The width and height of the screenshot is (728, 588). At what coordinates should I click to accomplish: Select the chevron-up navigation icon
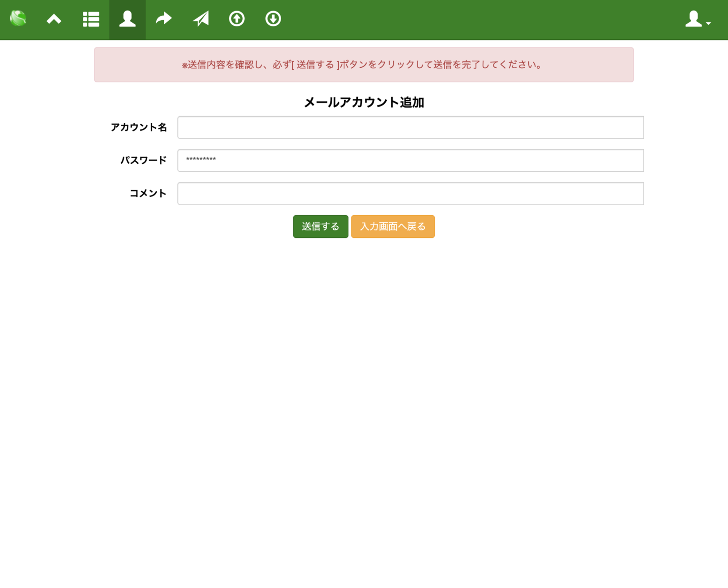click(54, 19)
